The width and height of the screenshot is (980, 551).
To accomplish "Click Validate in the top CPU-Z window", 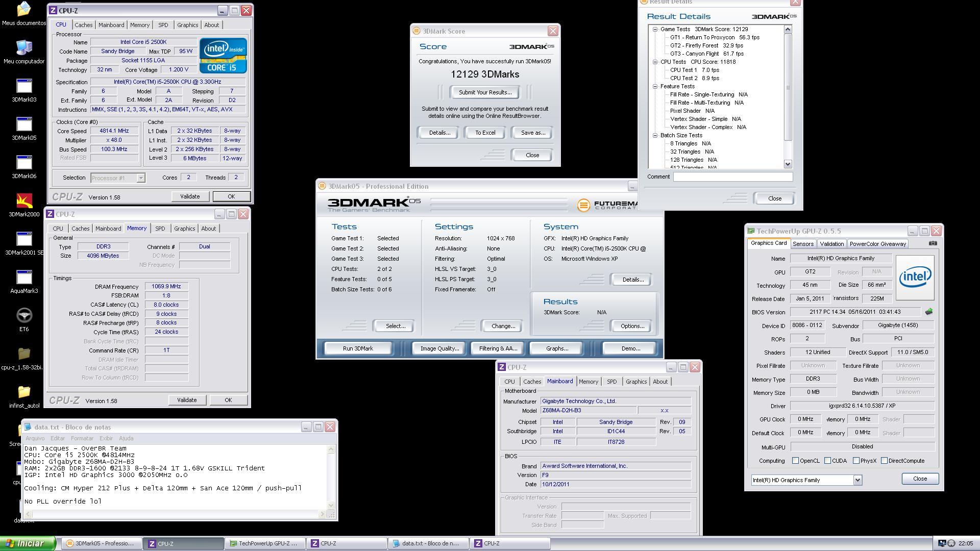I will click(x=190, y=196).
